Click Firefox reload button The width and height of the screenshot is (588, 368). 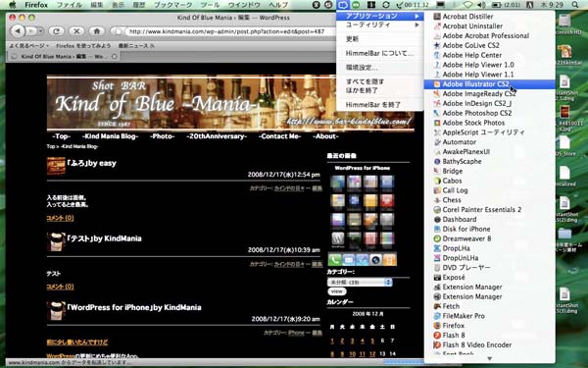pos(57,31)
